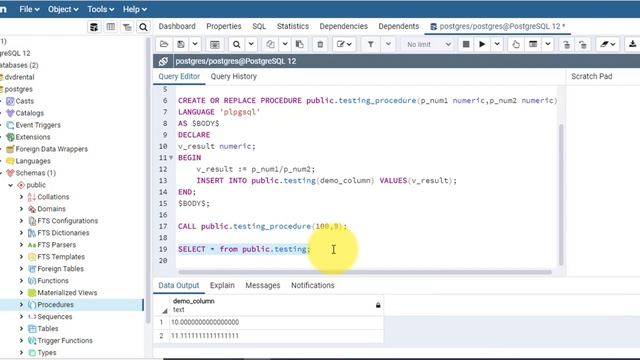Open the Clear eraser dropdown

[608, 44]
